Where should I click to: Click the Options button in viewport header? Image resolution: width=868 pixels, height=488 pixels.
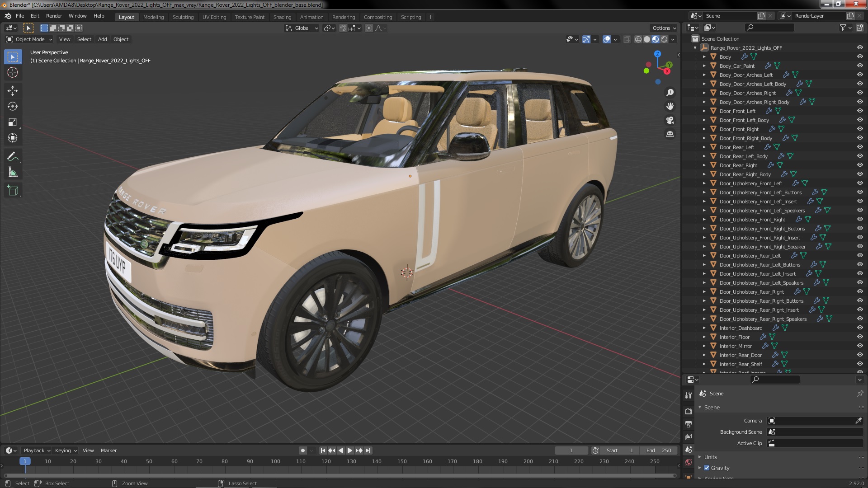(x=664, y=28)
